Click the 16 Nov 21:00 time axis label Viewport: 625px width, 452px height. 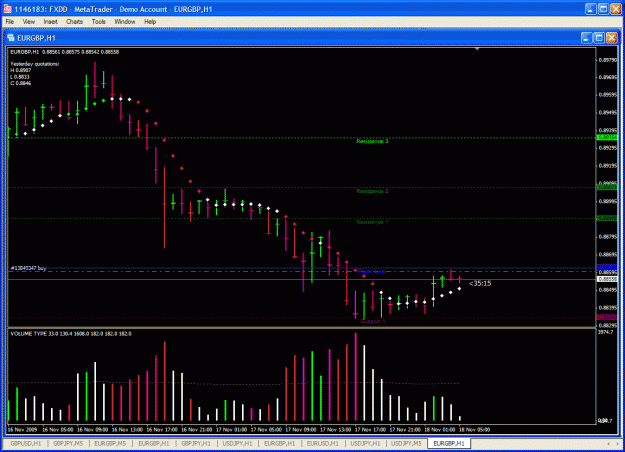pos(197,430)
